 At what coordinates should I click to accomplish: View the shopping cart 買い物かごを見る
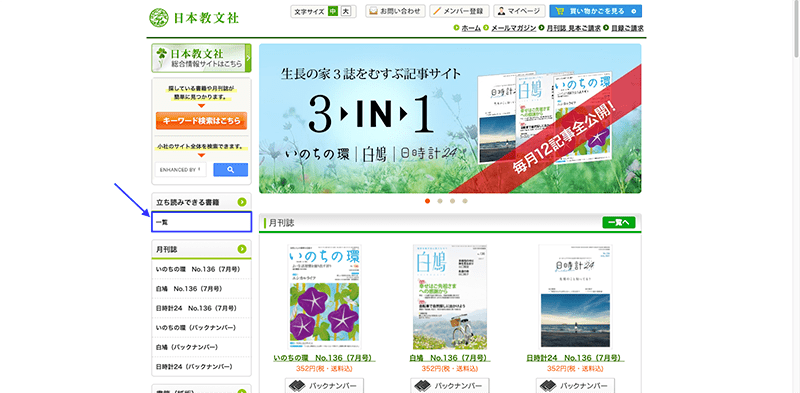[595, 11]
